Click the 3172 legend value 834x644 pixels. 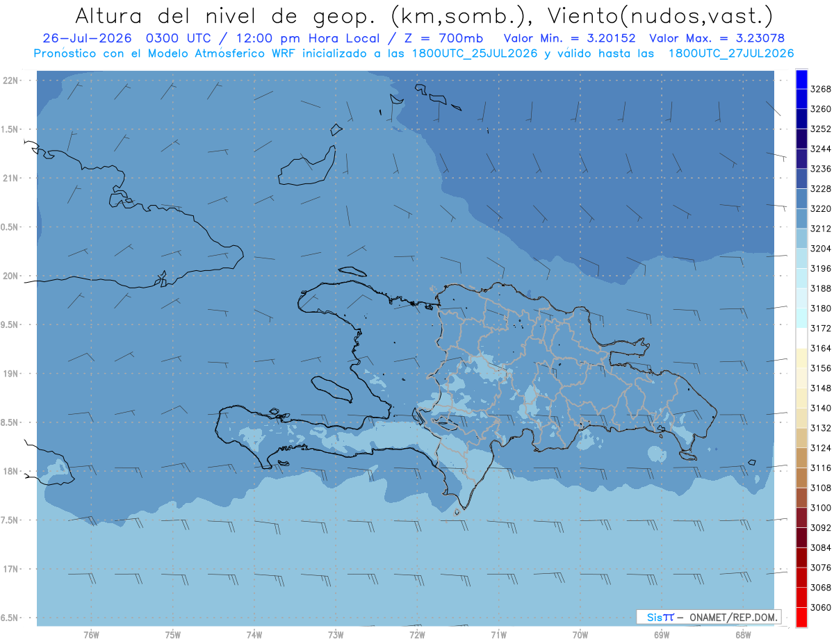(821, 328)
